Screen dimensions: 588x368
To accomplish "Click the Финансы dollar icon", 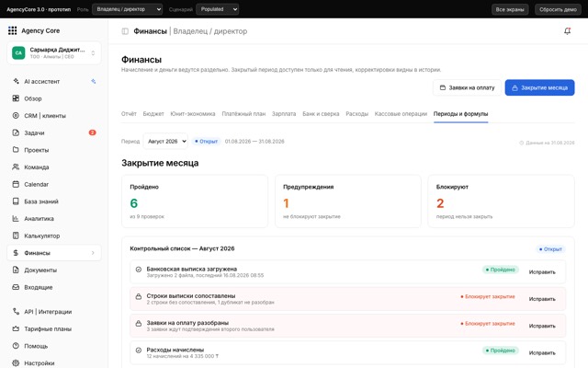I will [x=16, y=253].
